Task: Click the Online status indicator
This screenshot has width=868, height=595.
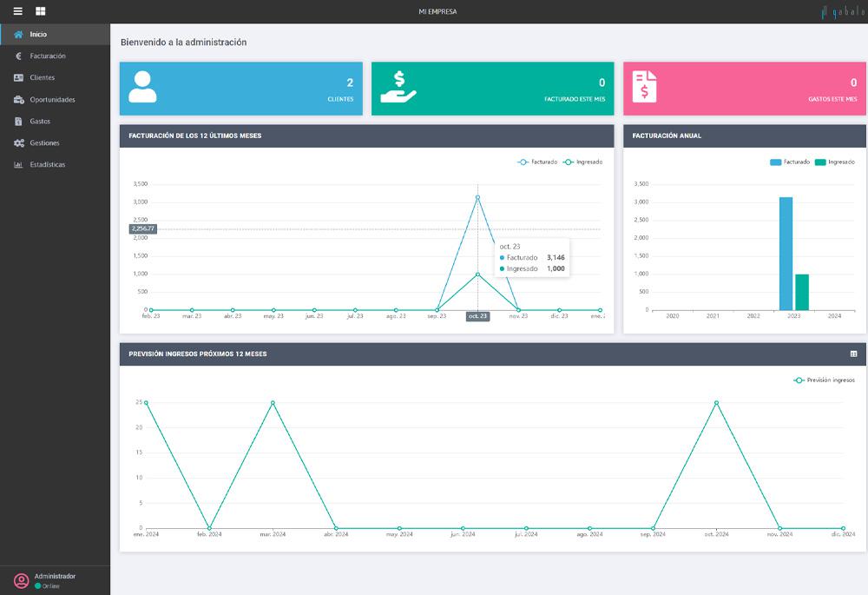Action: pos(47,586)
